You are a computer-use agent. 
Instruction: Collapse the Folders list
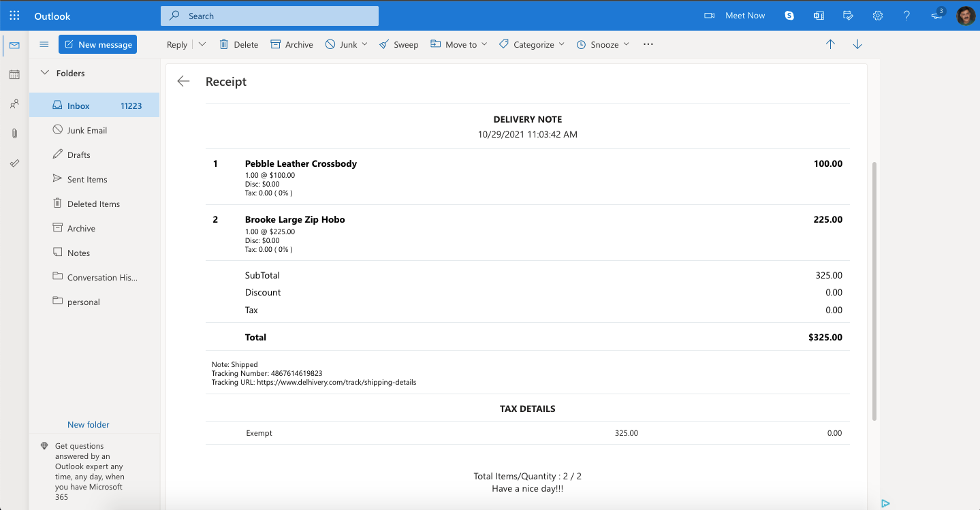[46, 73]
